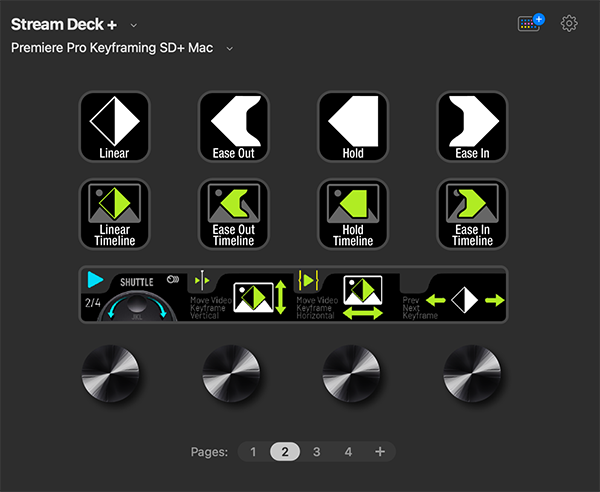Select the Hold keyframe key

click(353, 127)
